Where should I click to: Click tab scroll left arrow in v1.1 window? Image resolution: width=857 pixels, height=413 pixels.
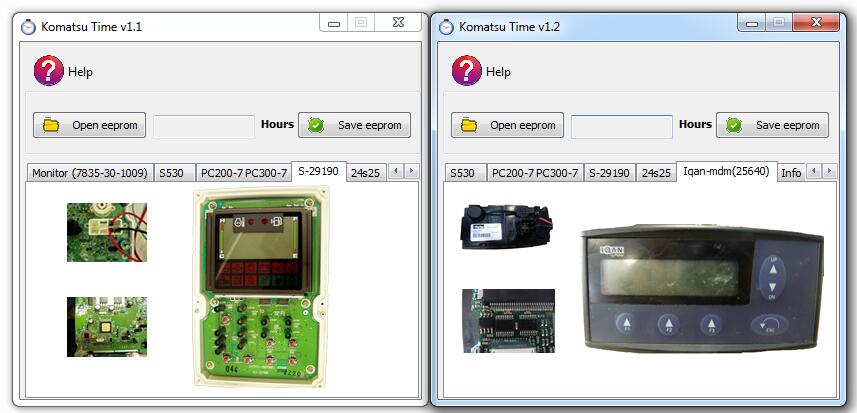point(395,171)
